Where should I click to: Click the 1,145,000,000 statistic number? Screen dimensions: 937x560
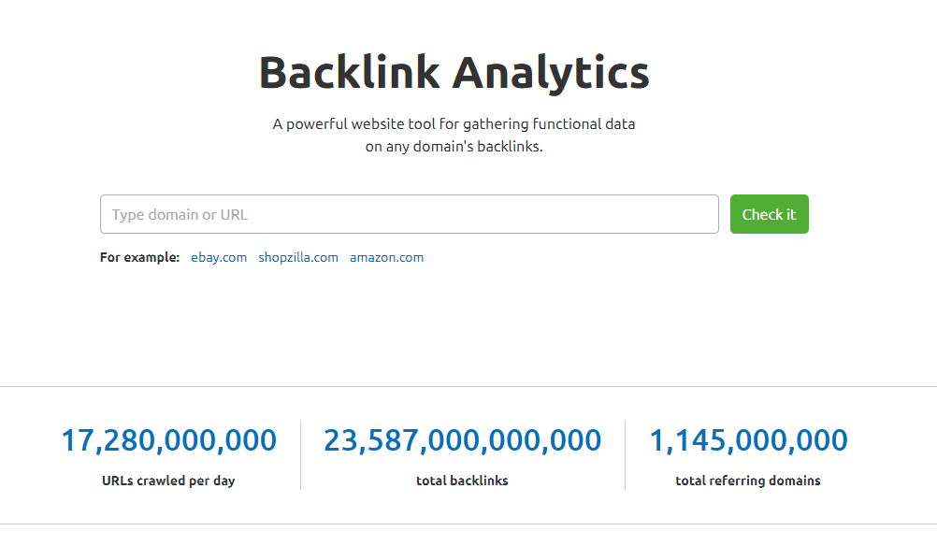[748, 440]
